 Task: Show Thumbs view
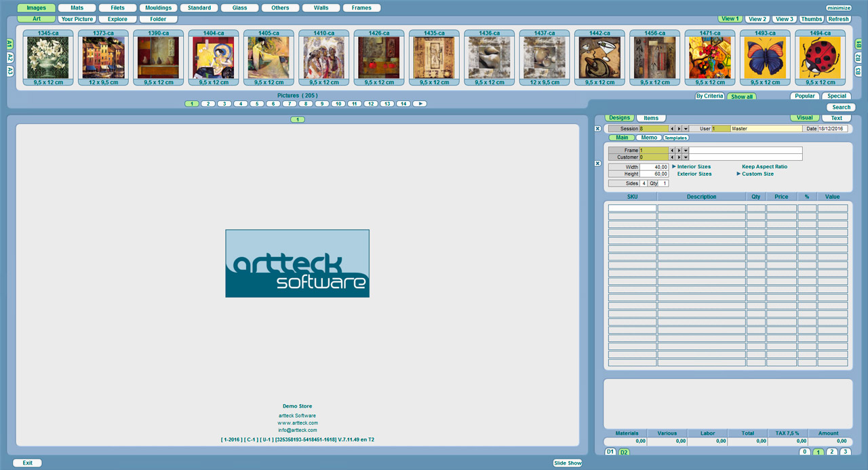pos(811,19)
